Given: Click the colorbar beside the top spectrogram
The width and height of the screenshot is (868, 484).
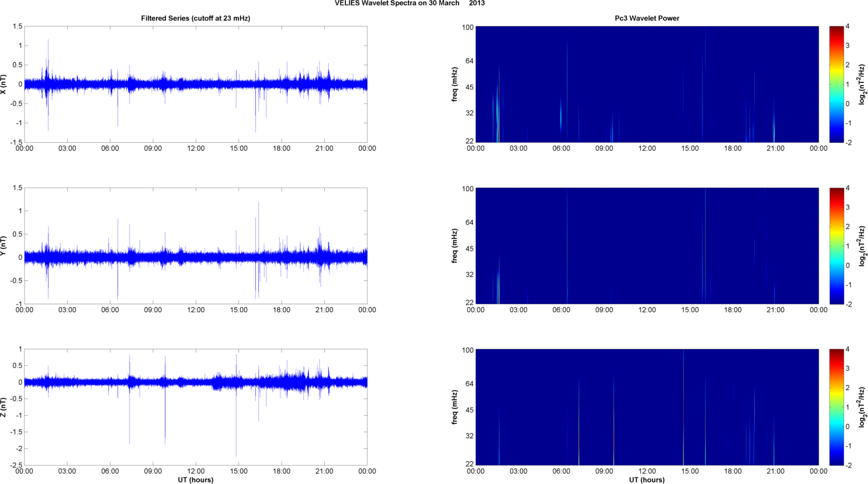Looking at the screenshot, I should pyautogui.click(x=836, y=84).
